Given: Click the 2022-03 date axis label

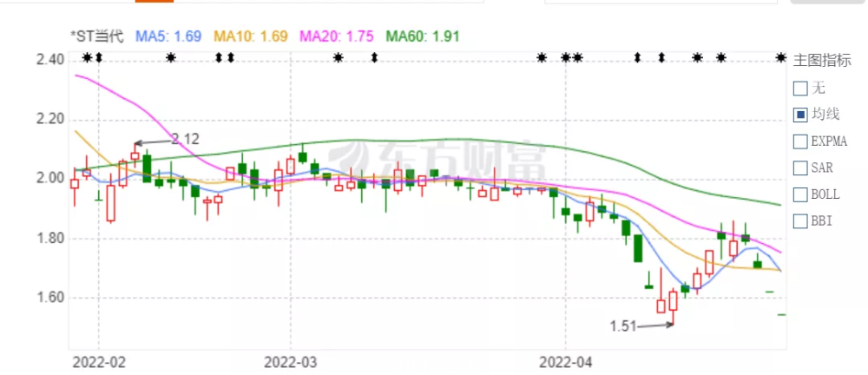Looking at the screenshot, I should (290, 363).
